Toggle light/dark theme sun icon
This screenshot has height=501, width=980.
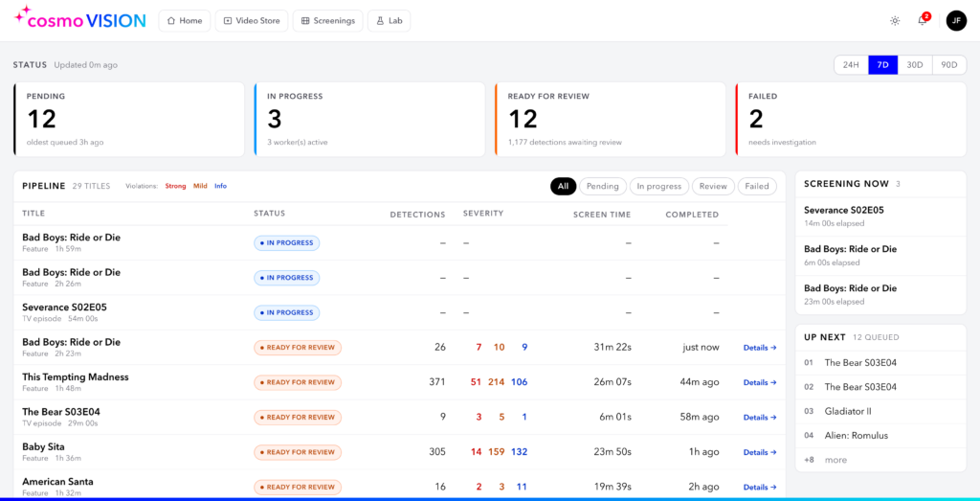pyautogui.click(x=895, y=21)
